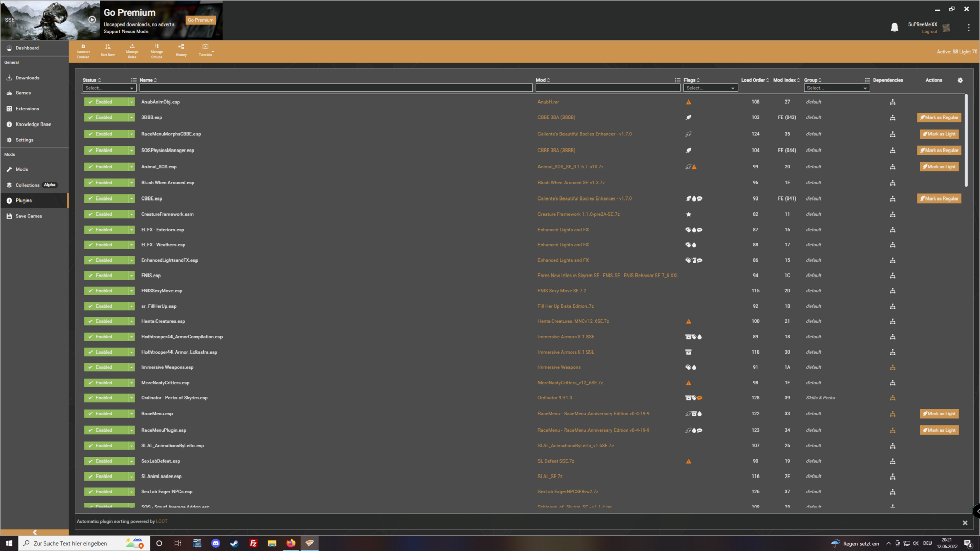
Task: Click Mark as Light for RaceMenuMorphsCBBE.esp
Action: pyautogui.click(x=939, y=134)
